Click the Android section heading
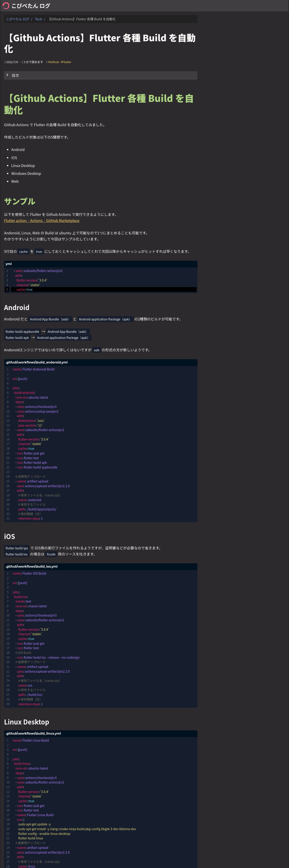The width and height of the screenshot is (289, 868). coord(16,307)
